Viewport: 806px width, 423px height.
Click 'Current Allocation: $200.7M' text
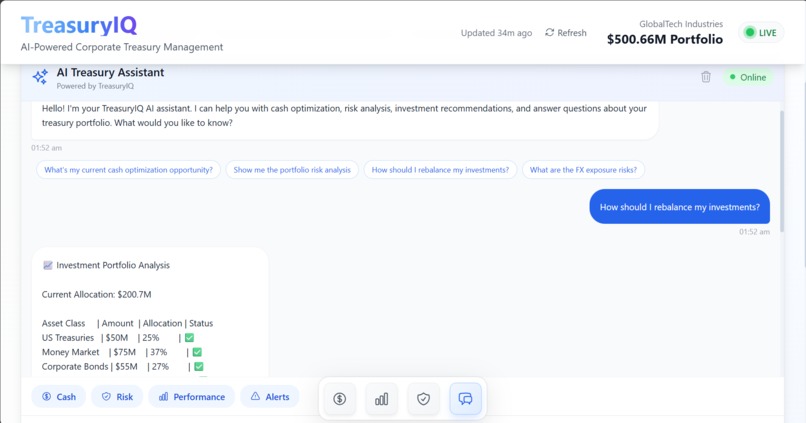(x=97, y=295)
